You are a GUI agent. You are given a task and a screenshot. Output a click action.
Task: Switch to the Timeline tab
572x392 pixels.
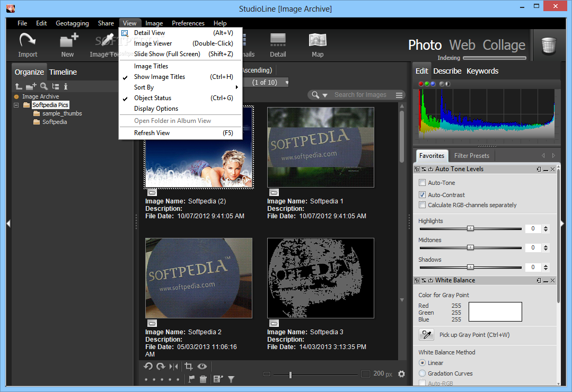(x=63, y=72)
